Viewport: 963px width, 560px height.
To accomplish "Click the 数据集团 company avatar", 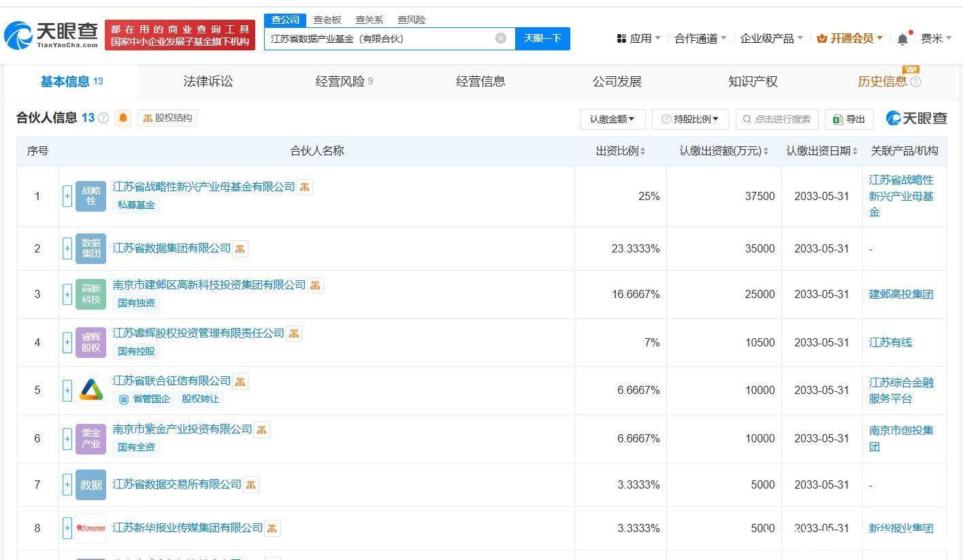I will pyautogui.click(x=91, y=248).
